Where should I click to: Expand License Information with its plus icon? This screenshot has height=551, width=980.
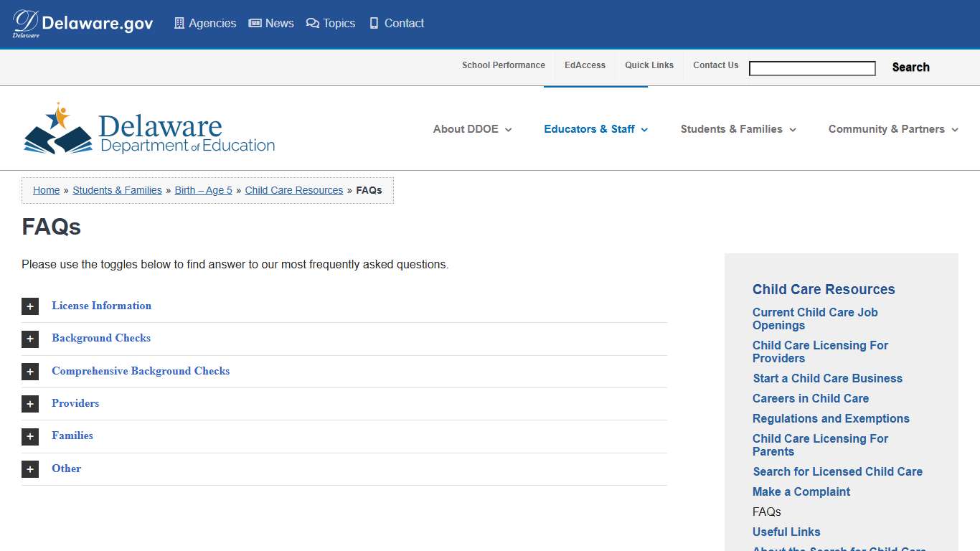tap(30, 306)
